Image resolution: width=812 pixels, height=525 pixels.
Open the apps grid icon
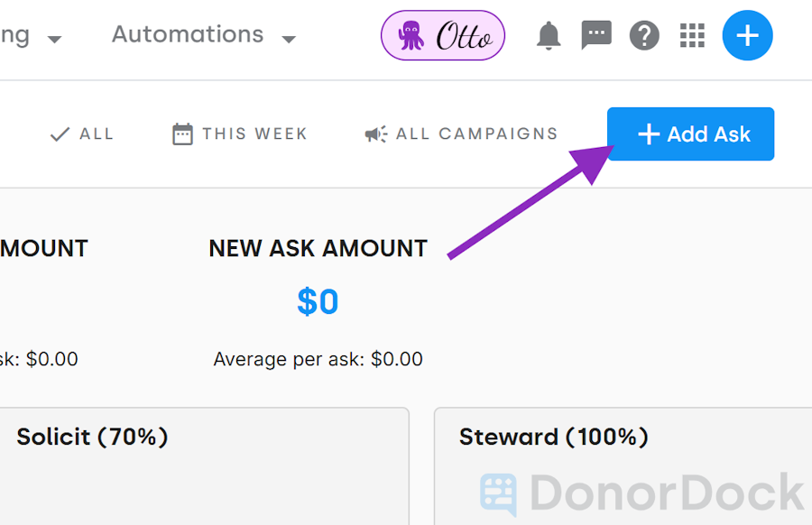692,35
